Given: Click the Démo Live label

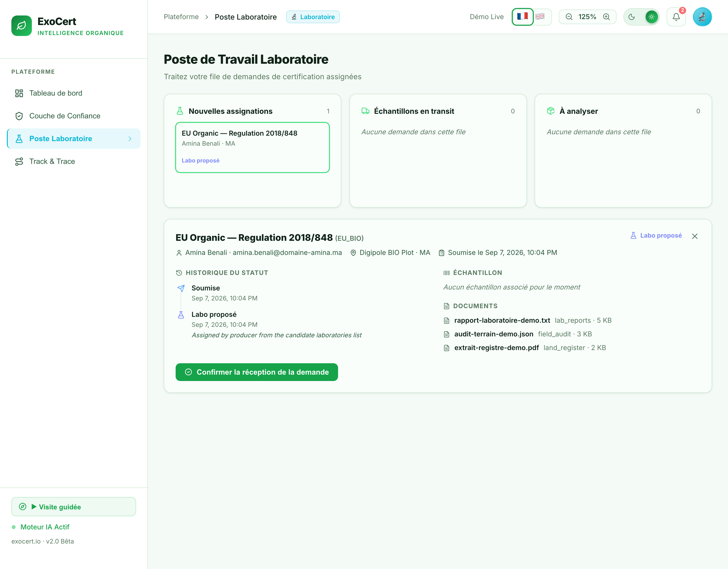Looking at the screenshot, I should pos(487,17).
